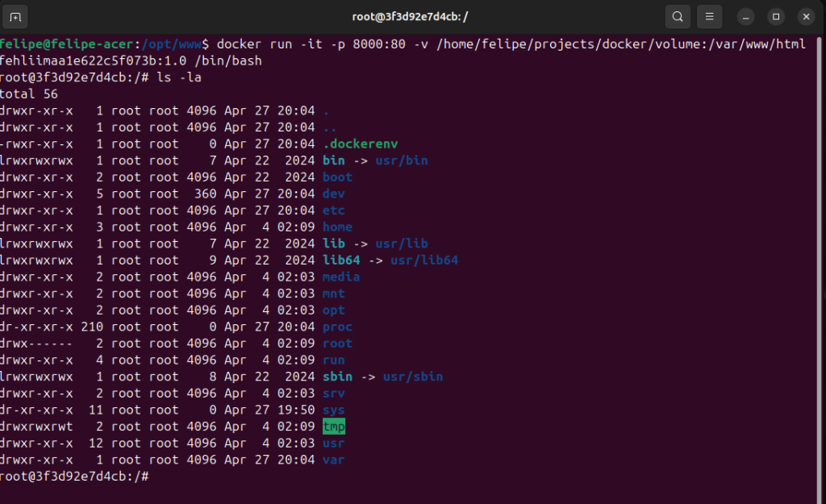Close the terminal window
Viewport: 826px width, 504px height.
tap(806, 16)
